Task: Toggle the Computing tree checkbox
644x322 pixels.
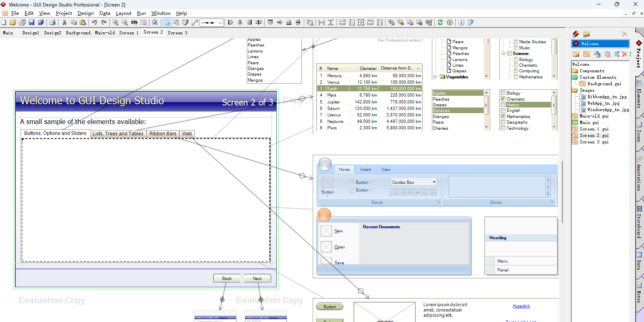Action: (516, 71)
